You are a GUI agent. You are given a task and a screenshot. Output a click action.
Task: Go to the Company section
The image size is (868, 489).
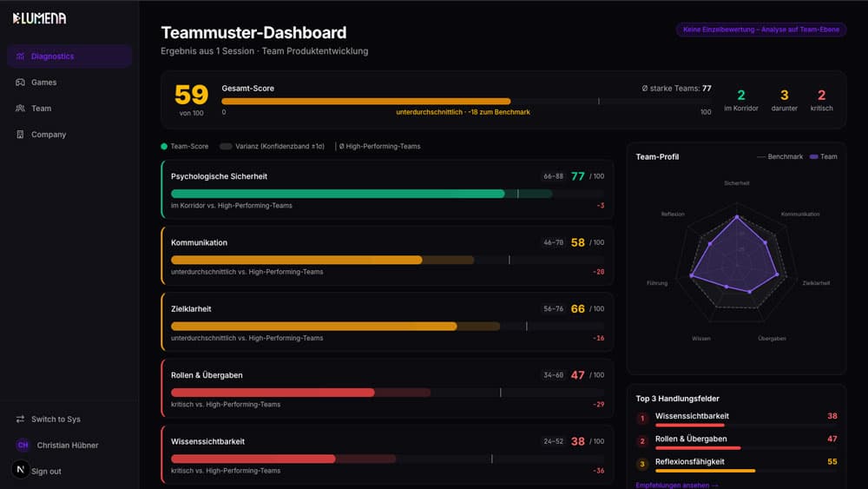point(69,134)
